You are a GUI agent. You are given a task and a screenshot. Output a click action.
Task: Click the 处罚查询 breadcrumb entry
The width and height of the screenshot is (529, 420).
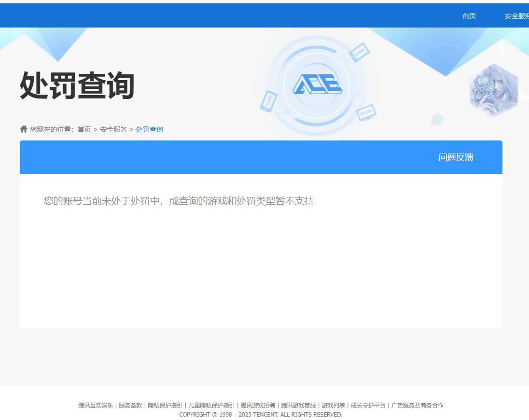pos(149,129)
